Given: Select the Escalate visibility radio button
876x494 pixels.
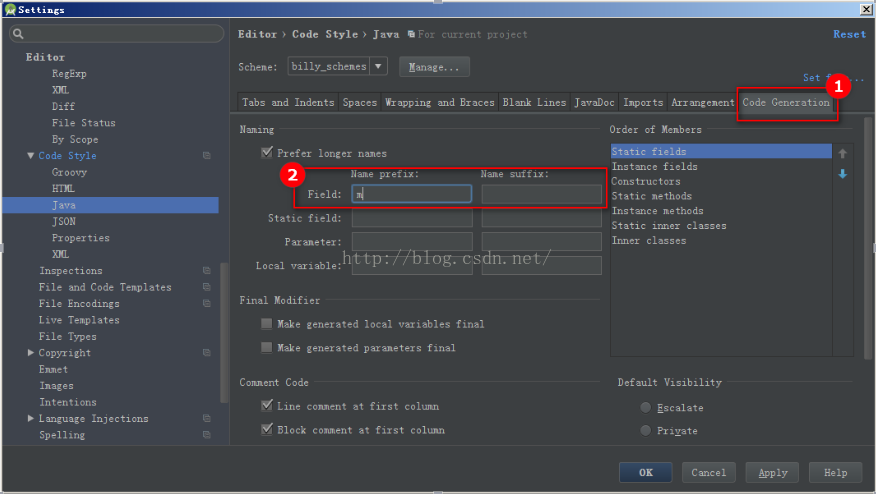Looking at the screenshot, I should (x=645, y=407).
